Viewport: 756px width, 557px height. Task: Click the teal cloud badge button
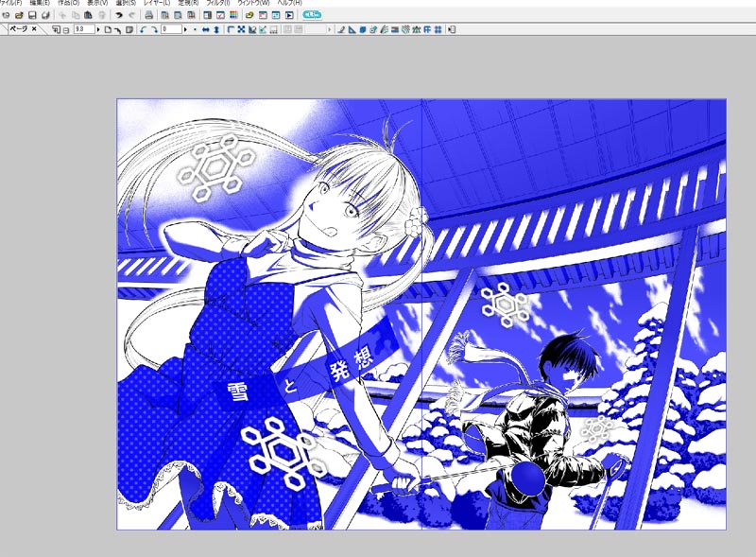313,15
